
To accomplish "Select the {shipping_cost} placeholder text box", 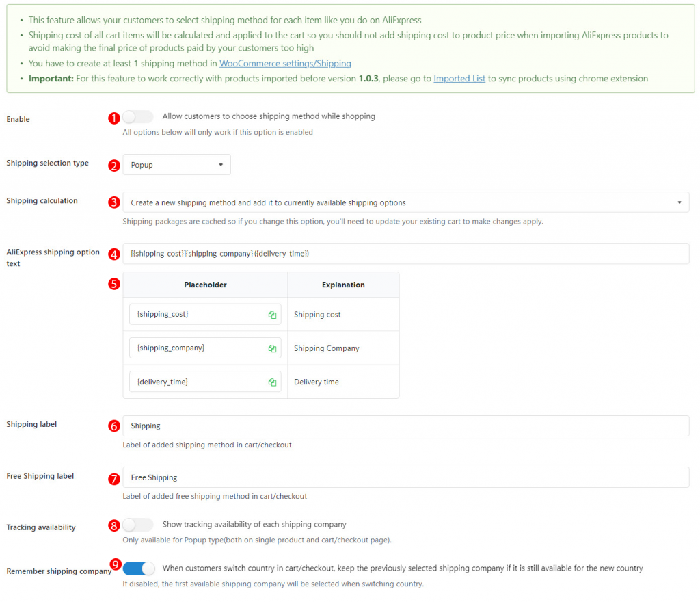I will click(x=198, y=315).
